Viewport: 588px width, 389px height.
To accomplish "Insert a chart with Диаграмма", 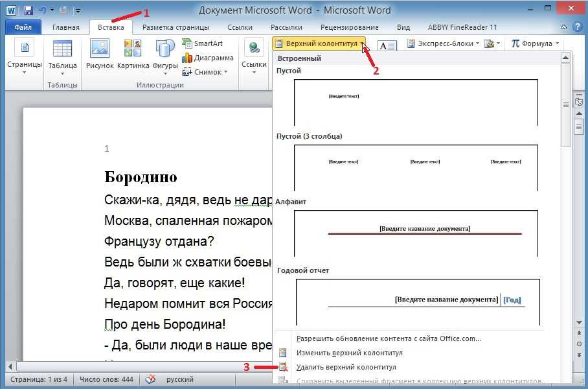I will tap(208, 58).
